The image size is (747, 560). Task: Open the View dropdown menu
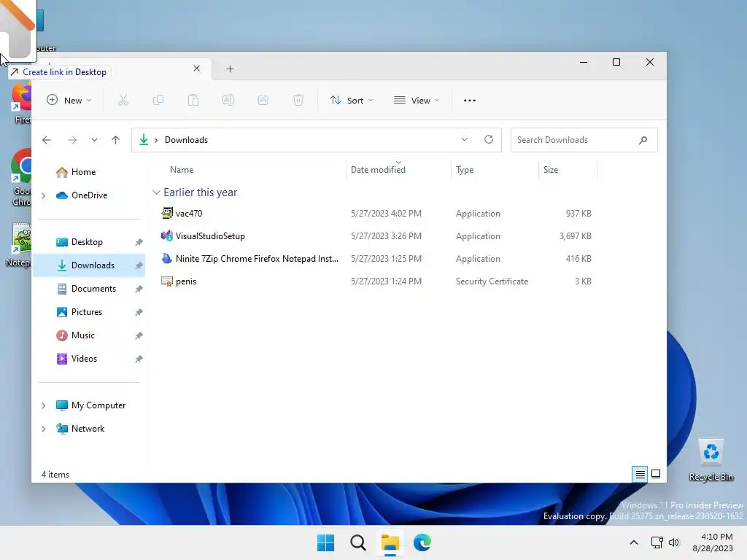point(417,101)
